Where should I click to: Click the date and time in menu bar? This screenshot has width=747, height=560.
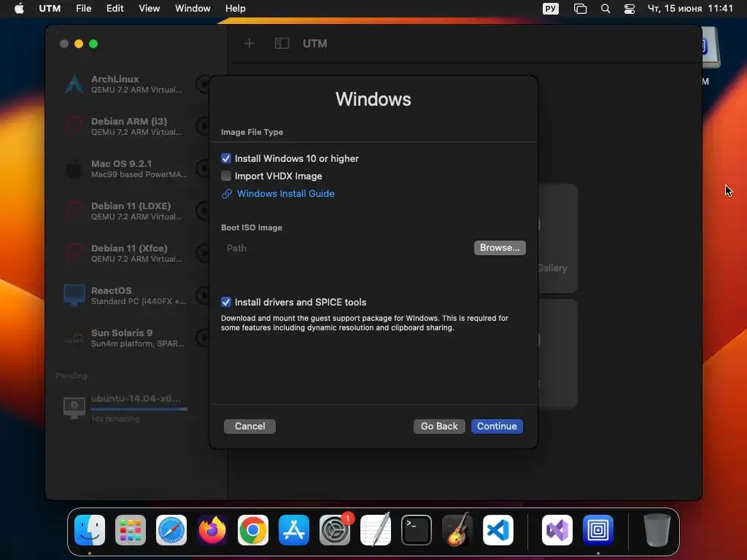pos(690,9)
